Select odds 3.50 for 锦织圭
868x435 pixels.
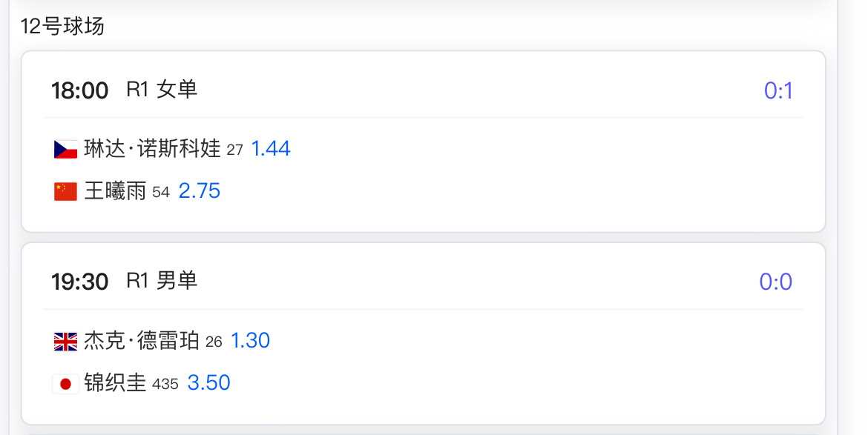(208, 383)
